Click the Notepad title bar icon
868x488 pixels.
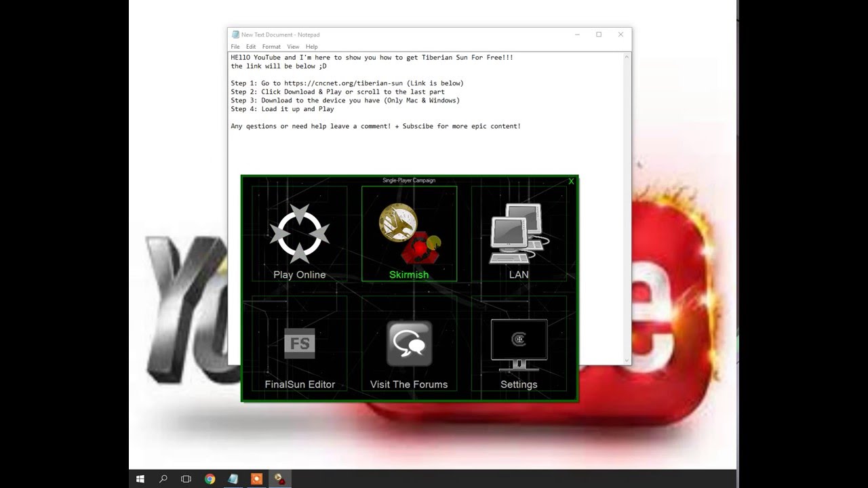pyautogui.click(x=235, y=35)
